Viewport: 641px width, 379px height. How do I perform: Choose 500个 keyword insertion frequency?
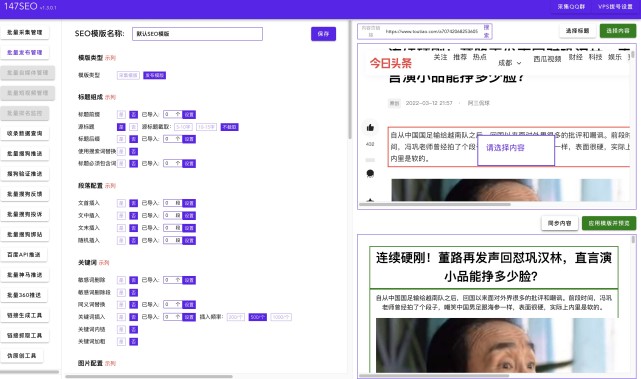click(x=258, y=317)
